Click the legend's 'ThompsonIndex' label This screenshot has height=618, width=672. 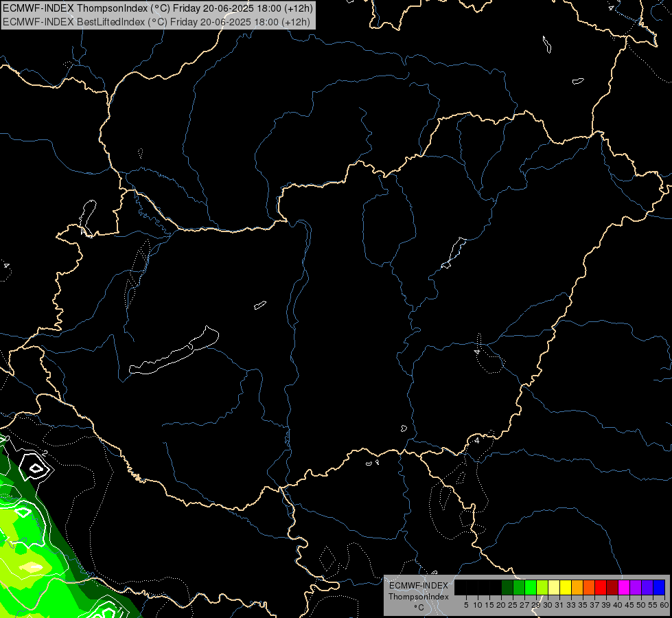point(418,597)
